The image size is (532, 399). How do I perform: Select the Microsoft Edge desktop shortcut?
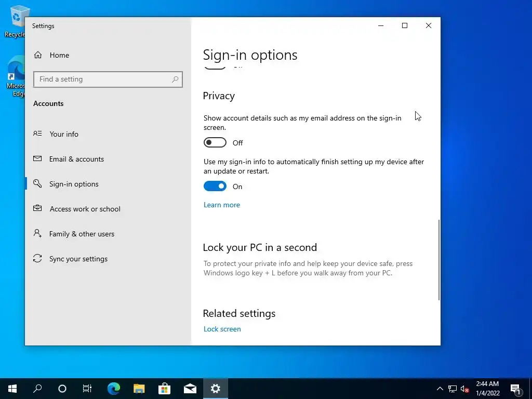click(x=16, y=77)
